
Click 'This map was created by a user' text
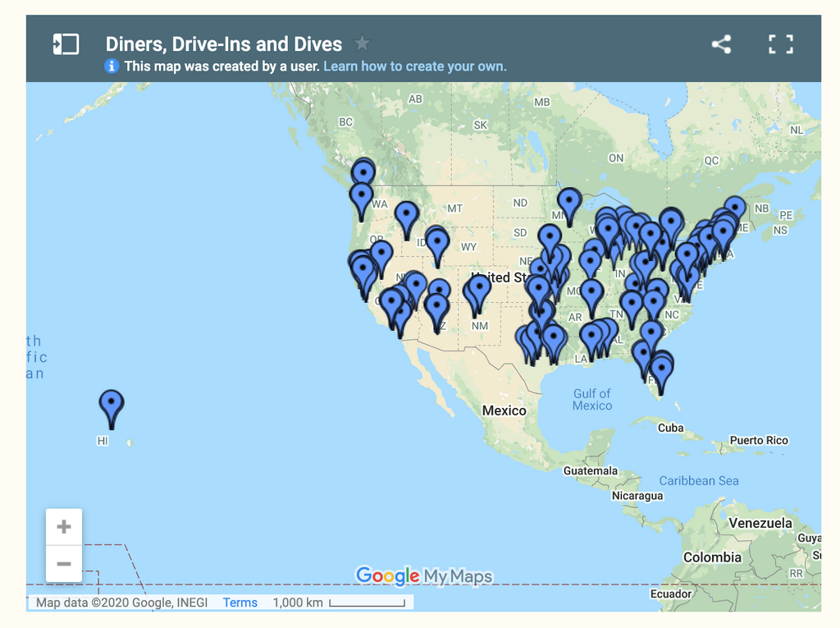tap(221, 66)
